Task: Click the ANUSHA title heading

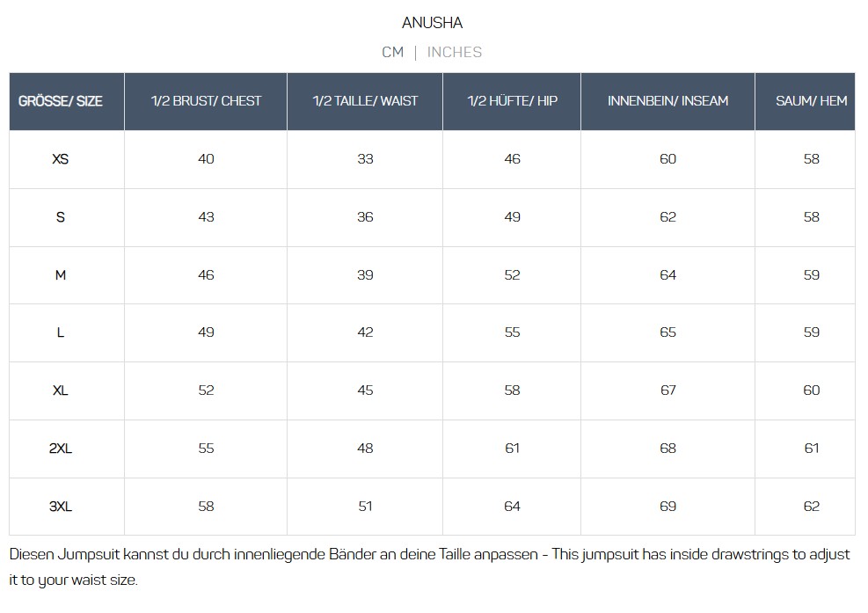Action: tap(432, 23)
